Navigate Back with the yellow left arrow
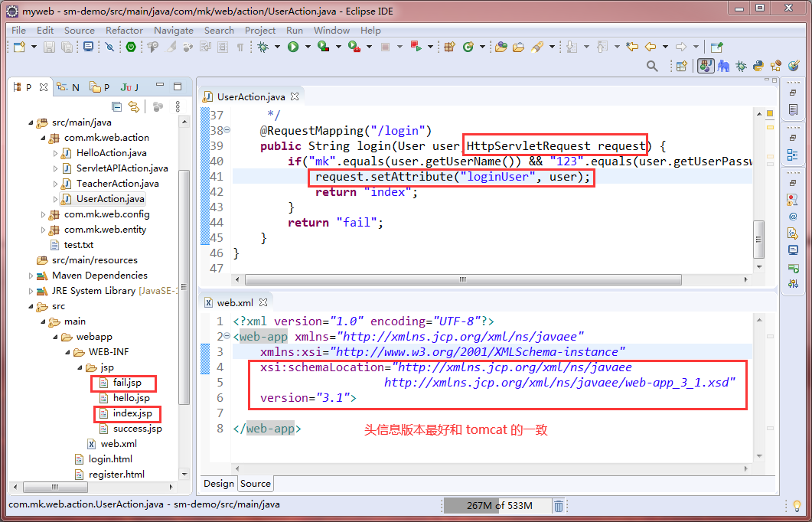The image size is (812, 522). [651, 47]
